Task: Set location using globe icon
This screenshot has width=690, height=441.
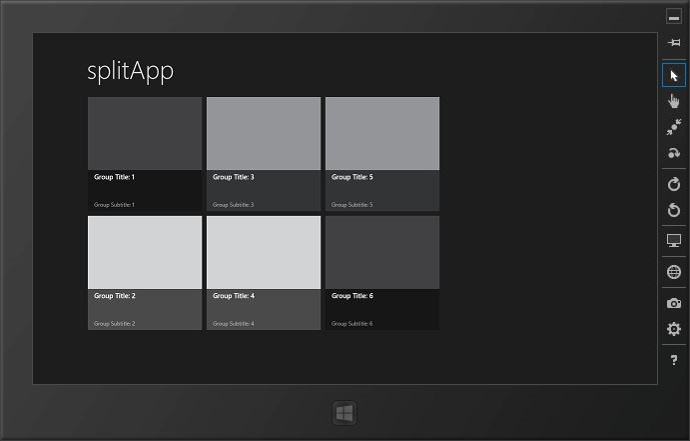Action: point(674,272)
